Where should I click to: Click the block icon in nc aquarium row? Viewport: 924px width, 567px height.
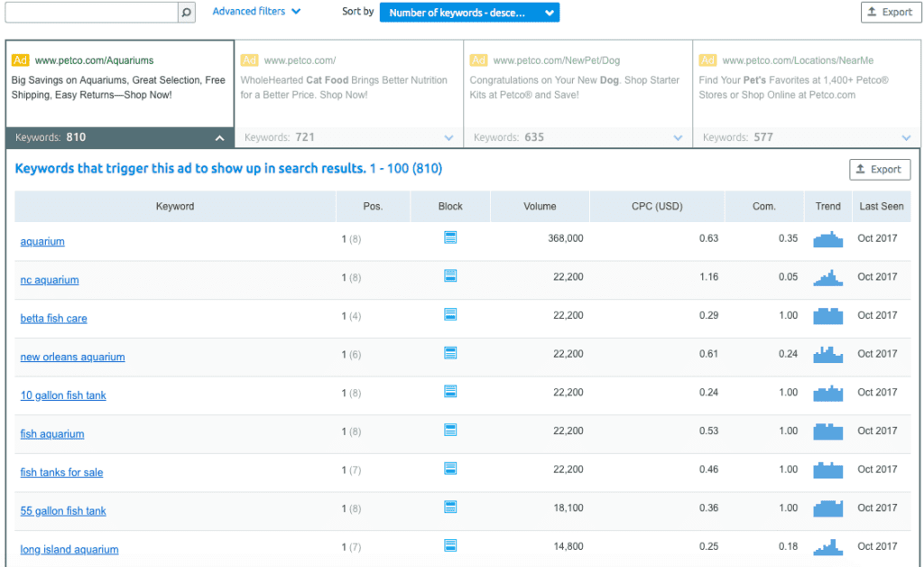[x=450, y=276]
